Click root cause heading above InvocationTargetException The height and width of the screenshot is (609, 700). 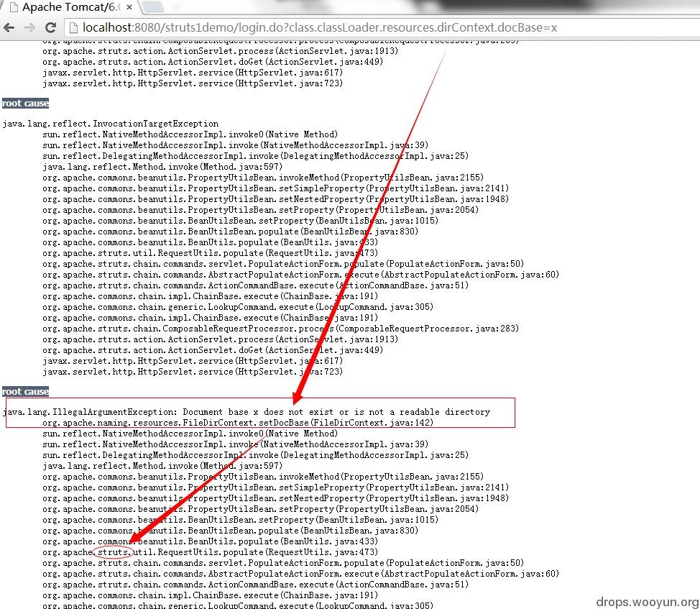pyautogui.click(x=25, y=103)
